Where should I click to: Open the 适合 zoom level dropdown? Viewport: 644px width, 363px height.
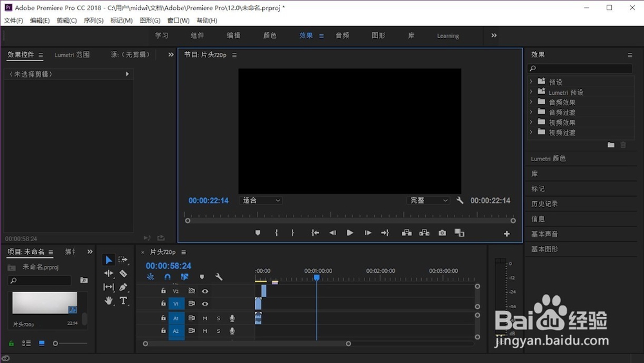click(261, 201)
